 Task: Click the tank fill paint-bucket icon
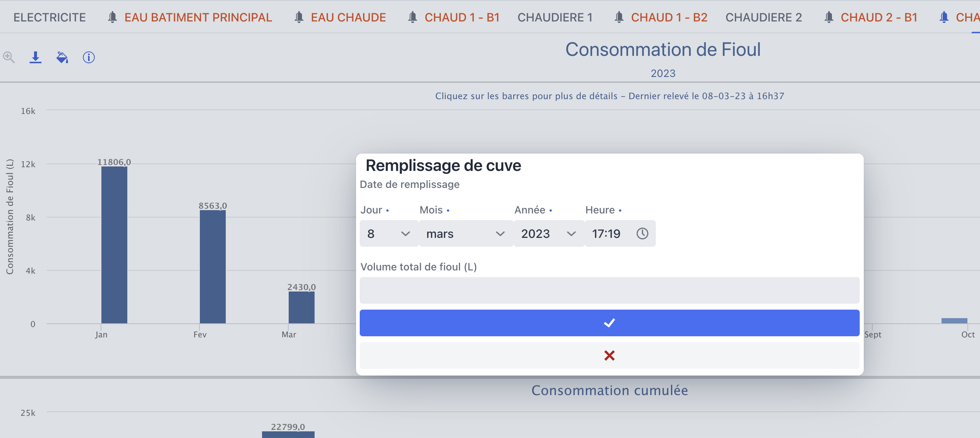click(62, 57)
